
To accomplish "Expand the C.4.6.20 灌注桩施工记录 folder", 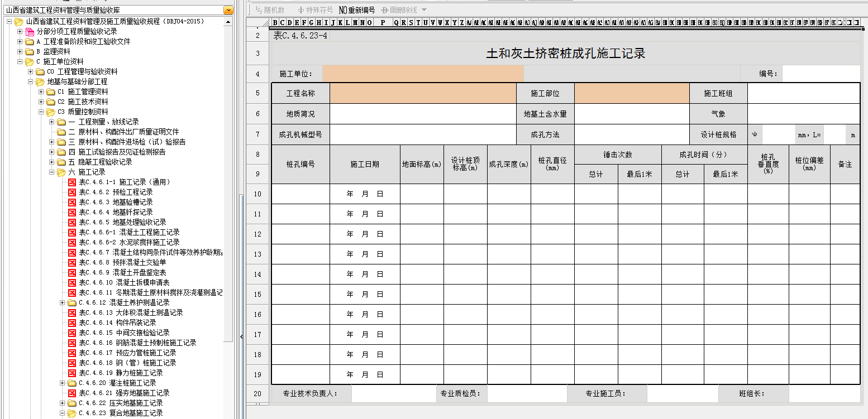I will 63,383.
